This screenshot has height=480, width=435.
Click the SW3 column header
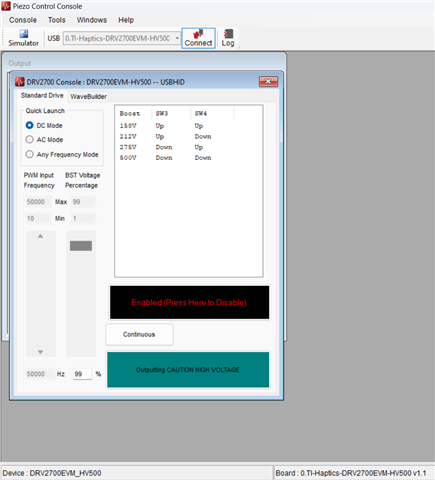tap(171, 114)
